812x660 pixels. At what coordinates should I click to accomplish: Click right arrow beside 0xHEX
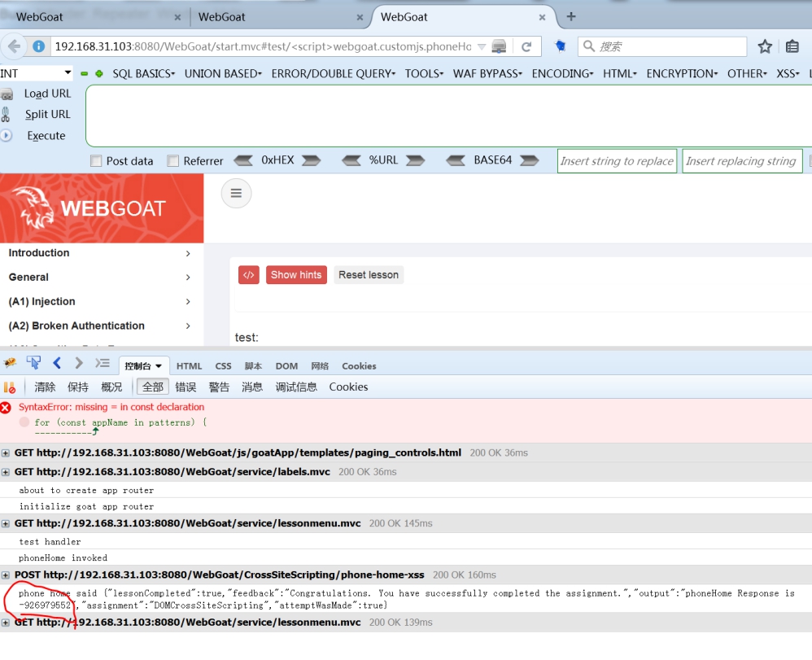pyautogui.click(x=311, y=160)
